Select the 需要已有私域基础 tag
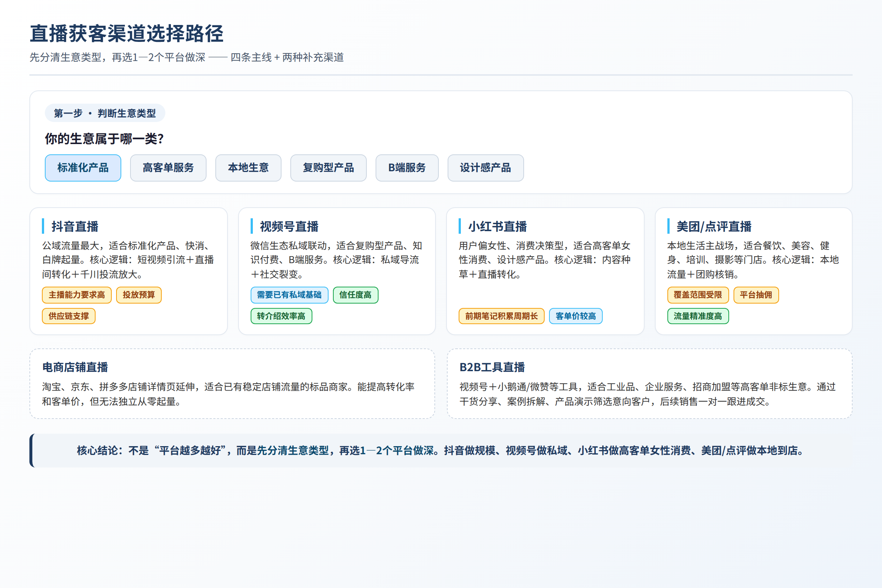Screen dimensions: 882x588 coord(289,295)
